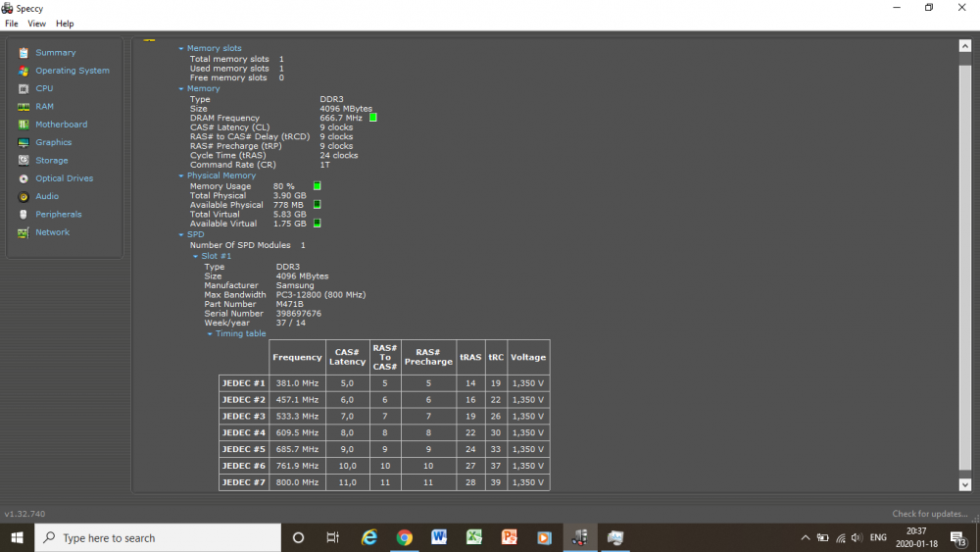Collapse the Timing table node
The image size is (980, 552).
click(x=210, y=334)
